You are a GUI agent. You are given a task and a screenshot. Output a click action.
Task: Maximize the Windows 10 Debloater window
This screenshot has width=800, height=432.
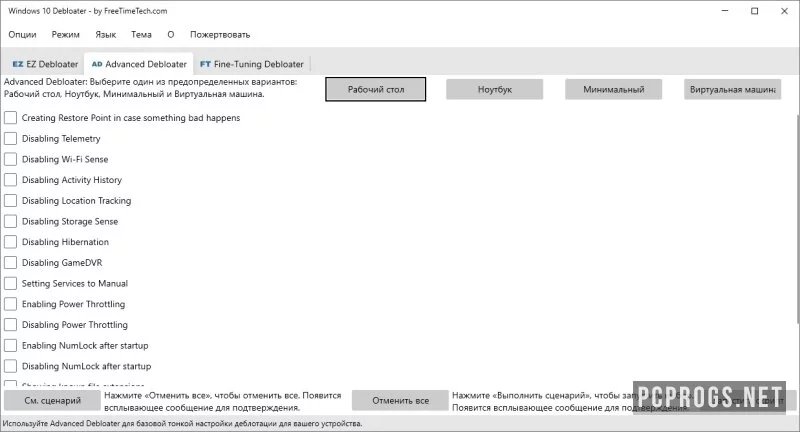(755, 11)
